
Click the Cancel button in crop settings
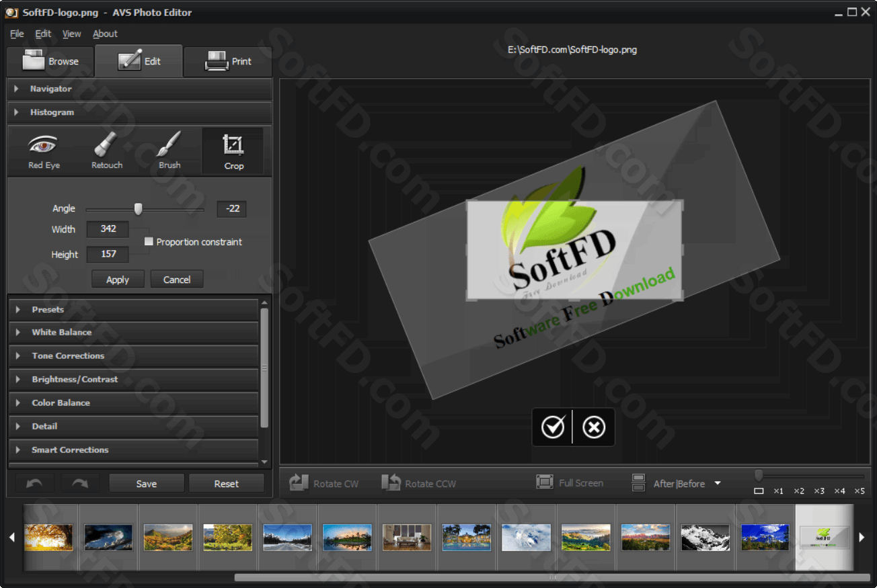coord(177,280)
